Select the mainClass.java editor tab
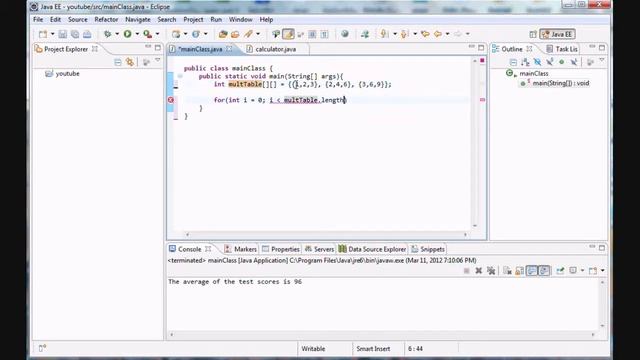 (x=200, y=49)
